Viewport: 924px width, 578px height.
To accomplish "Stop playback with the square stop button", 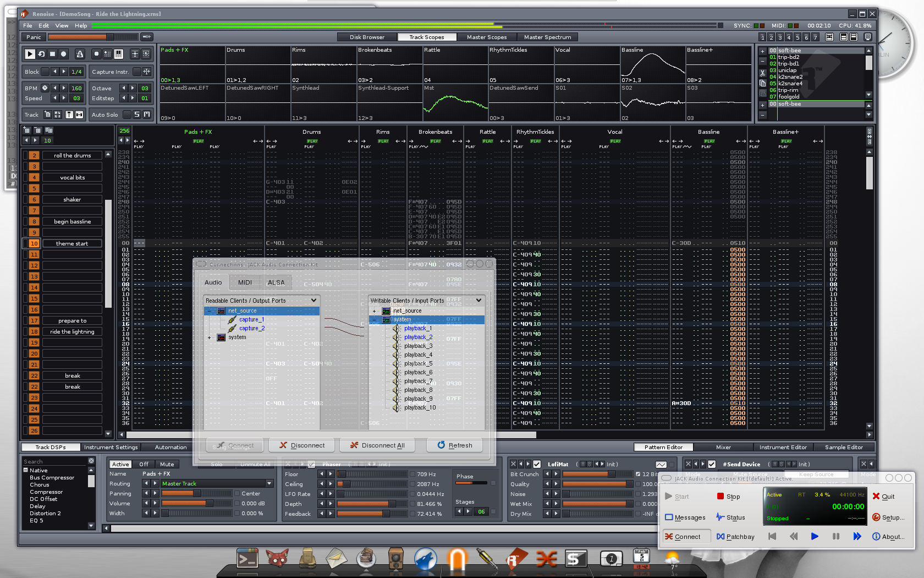I will point(52,54).
